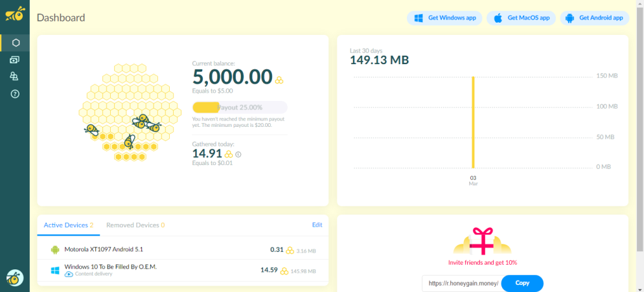Viewport: 644px width, 292px height.
Task: Click the info icon beside Gathered today
Action: point(238,155)
